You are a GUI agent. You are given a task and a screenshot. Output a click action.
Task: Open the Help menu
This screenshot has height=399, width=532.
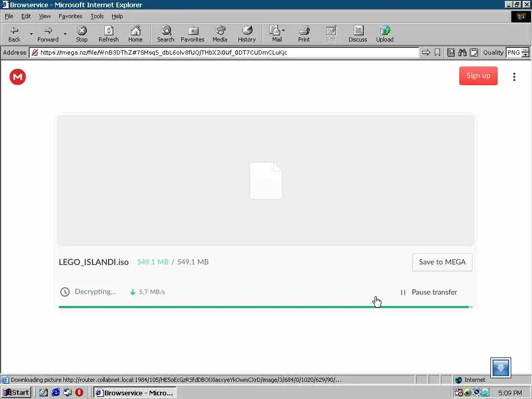(x=117, y=16)
